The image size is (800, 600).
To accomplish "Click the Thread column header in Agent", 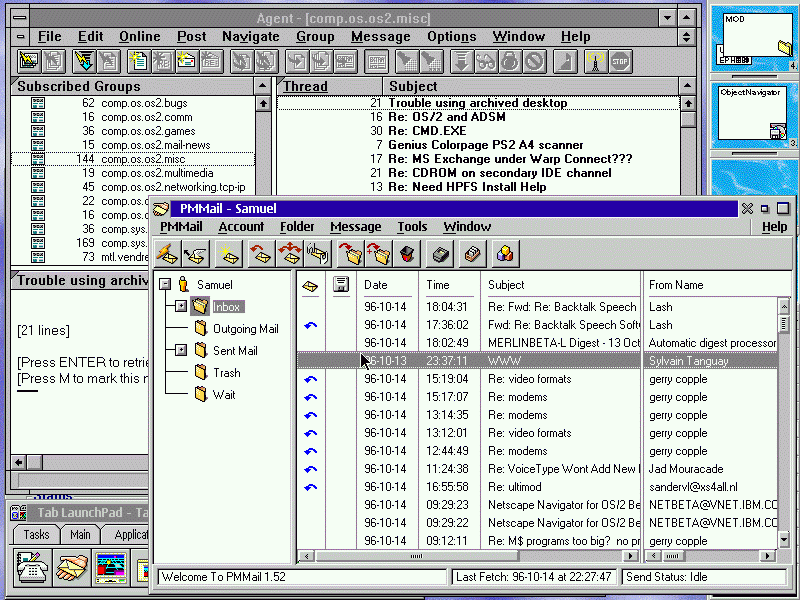I will (330, 86).
